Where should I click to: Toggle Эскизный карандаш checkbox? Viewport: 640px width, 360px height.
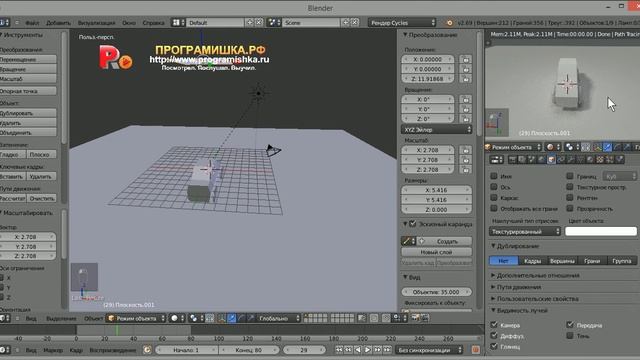[413, 224]
